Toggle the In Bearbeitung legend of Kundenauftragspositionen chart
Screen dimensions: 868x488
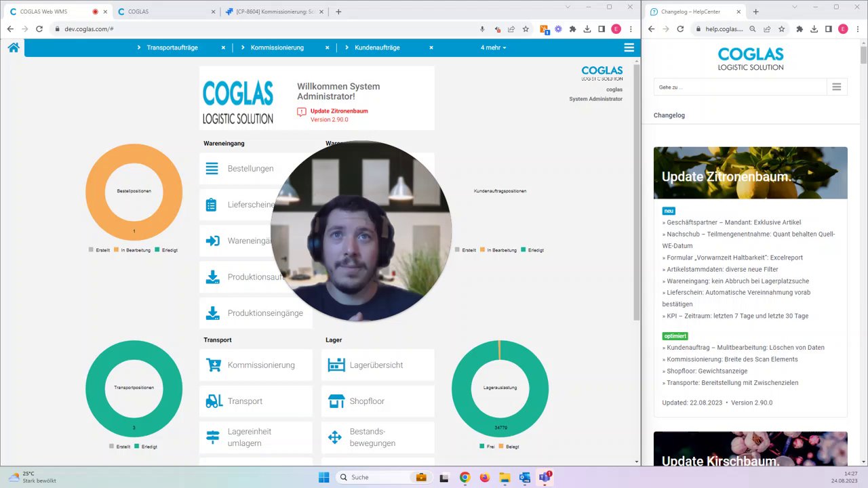pyautogui.click(x=498, y=250)
